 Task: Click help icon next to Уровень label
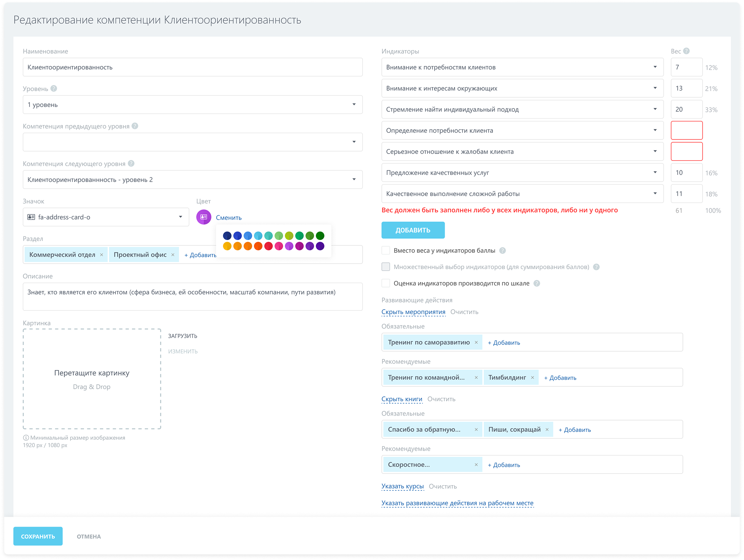(54, 88)
